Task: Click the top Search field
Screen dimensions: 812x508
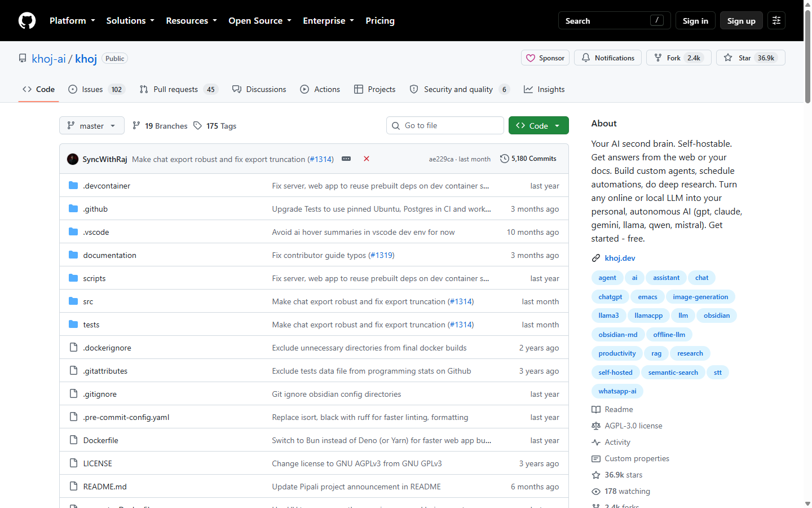Action: click(615, 21)
